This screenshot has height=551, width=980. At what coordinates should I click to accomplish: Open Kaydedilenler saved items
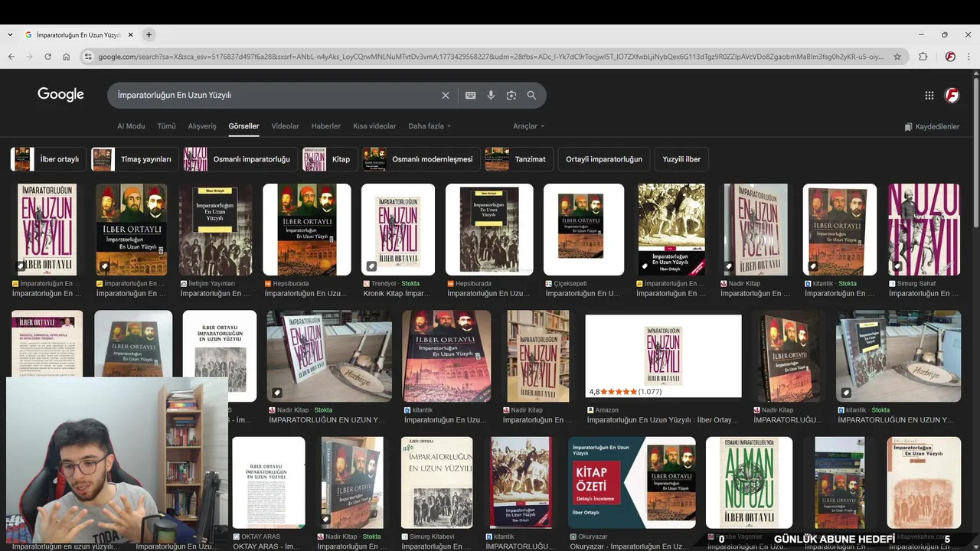[x=932, y=126]
